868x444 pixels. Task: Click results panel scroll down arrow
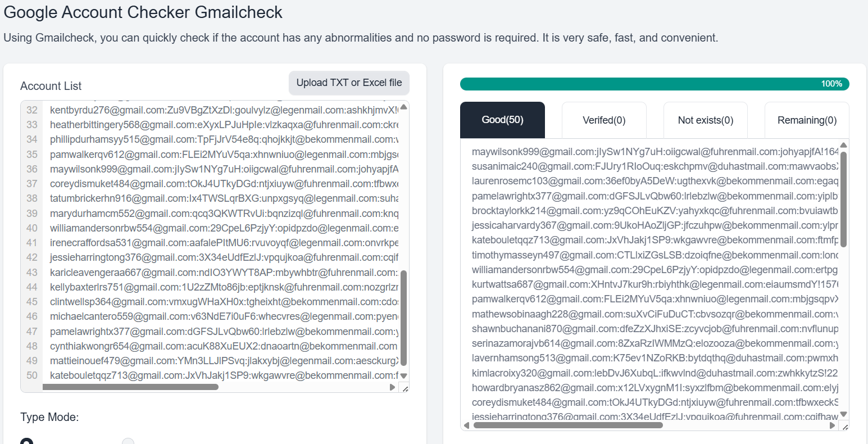[843, 415]
